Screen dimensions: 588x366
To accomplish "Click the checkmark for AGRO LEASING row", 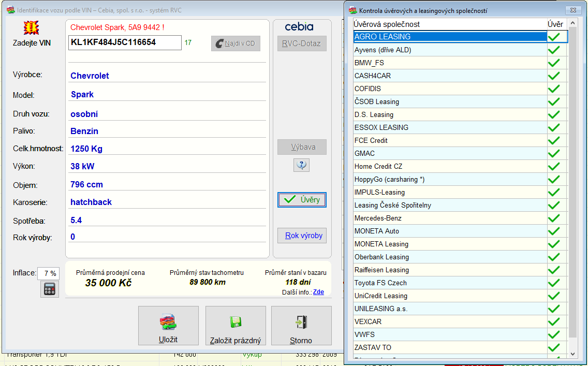I will click(554, 37).
